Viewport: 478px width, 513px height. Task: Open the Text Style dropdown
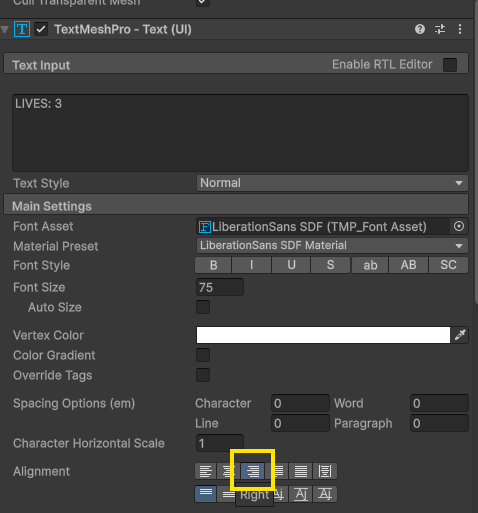point(332,183)
